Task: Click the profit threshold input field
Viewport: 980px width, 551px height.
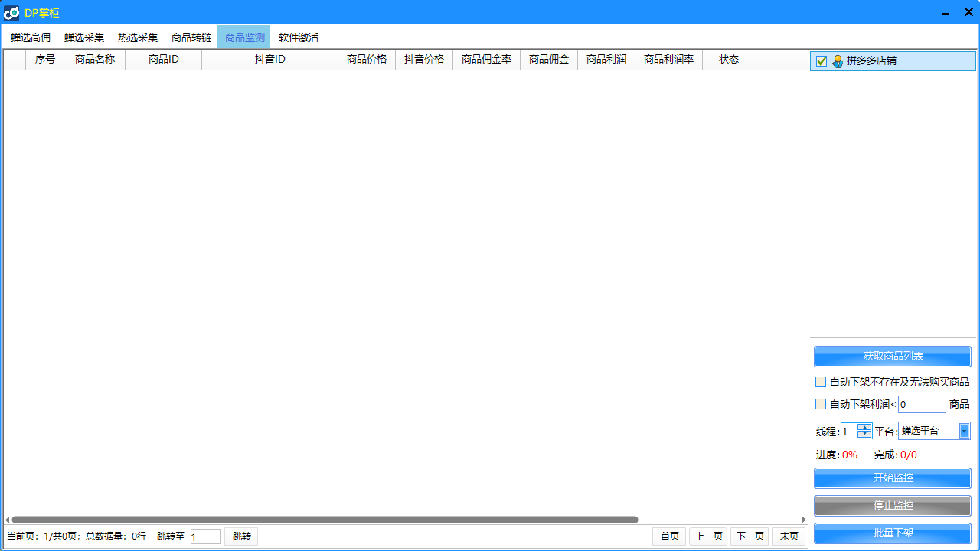Action: 922,404
